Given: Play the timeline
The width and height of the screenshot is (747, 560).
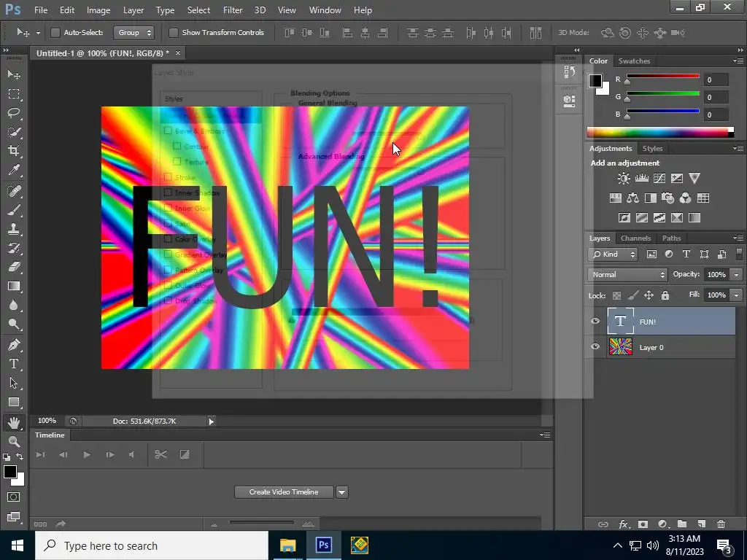Looking at the screenshot, I should [x=87, y=455].
